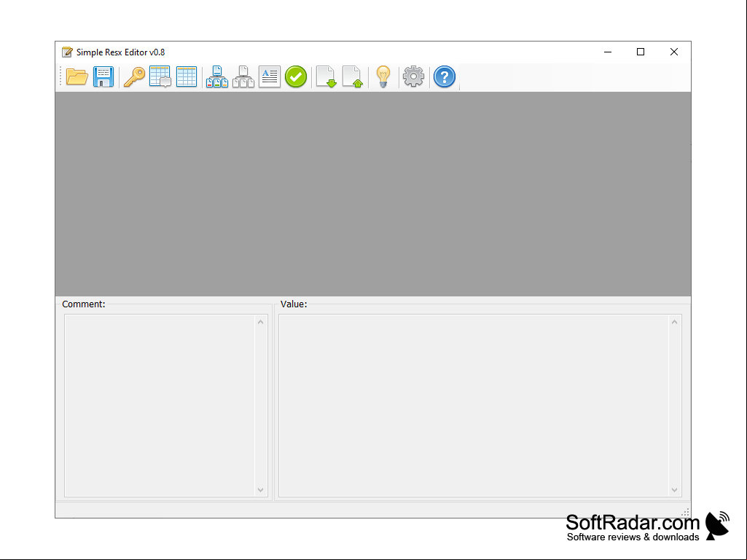Image resolution: width=747 pixels, height=560 pixels.
Task: Minimize the Simple Resx Editor window
Action: point(608,52)
